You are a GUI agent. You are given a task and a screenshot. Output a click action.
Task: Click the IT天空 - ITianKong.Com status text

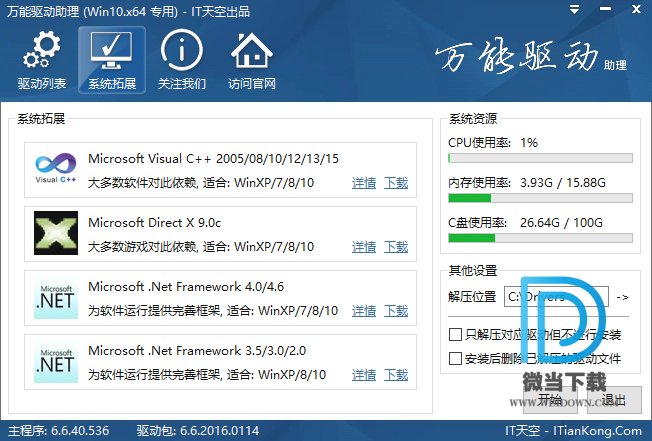573,431
